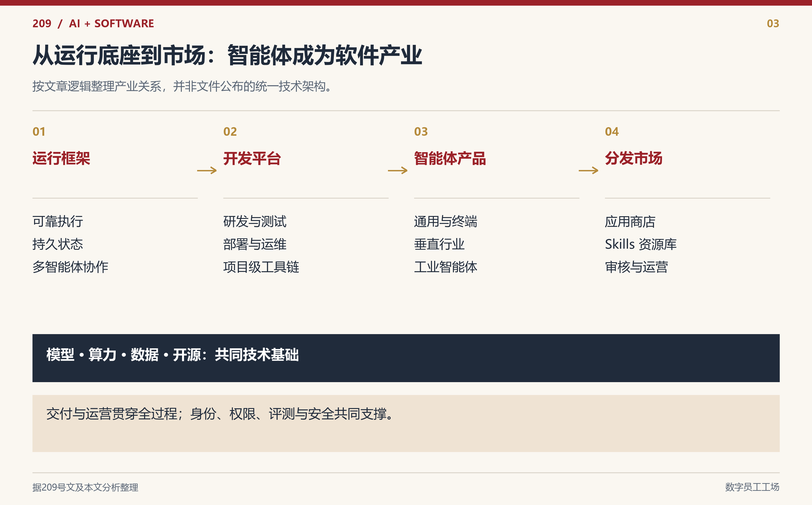Click the page number 03 at top right
Screen dimensions: 812x505
tap(773, 23)
